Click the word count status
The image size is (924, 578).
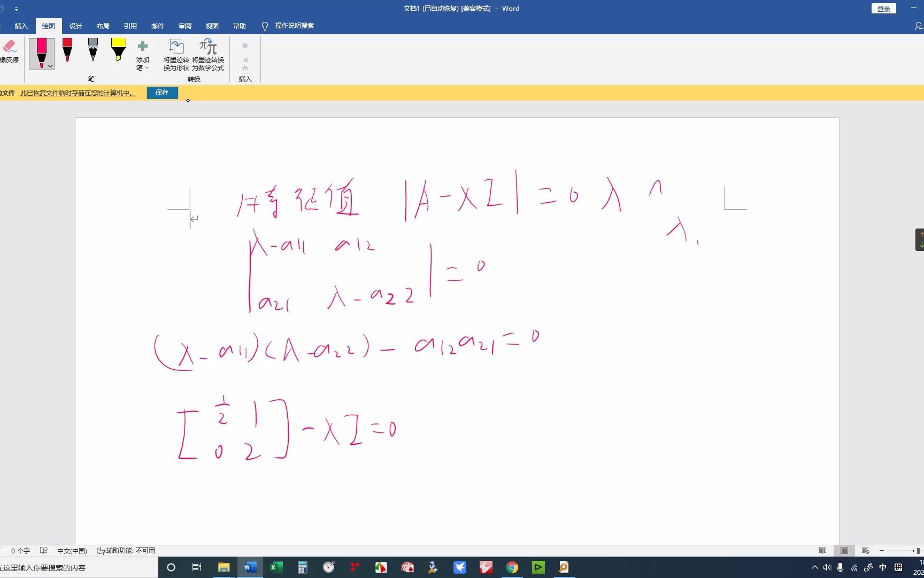click(x=20, y=551)
